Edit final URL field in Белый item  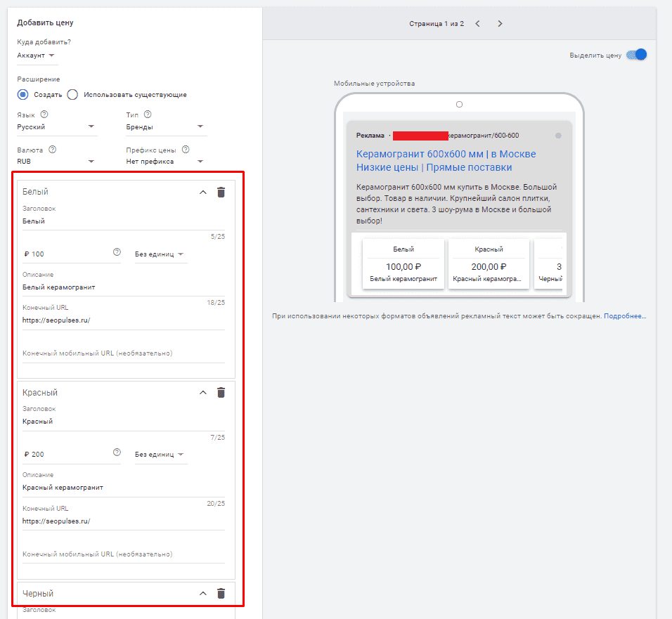[x=124, y=320]
